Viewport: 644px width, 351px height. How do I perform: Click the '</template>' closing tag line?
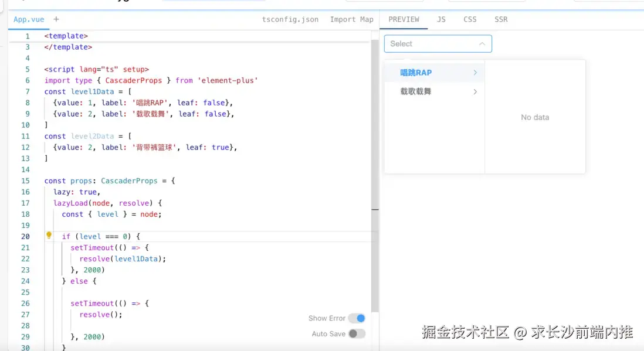(x=68, y=47)
